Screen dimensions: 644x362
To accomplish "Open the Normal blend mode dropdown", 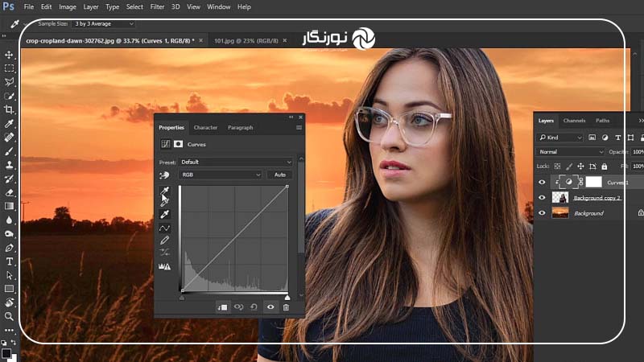I will click(570, 152).
